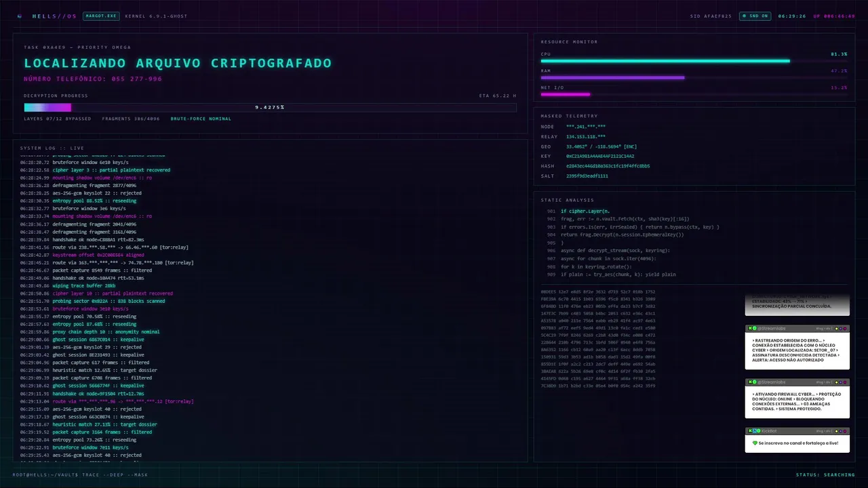The width and height of the screenshot is (868, 488).
Task: Click the yellow dot on the ATIVANDO FIREWALL card
Action: [x=837, y=382]
